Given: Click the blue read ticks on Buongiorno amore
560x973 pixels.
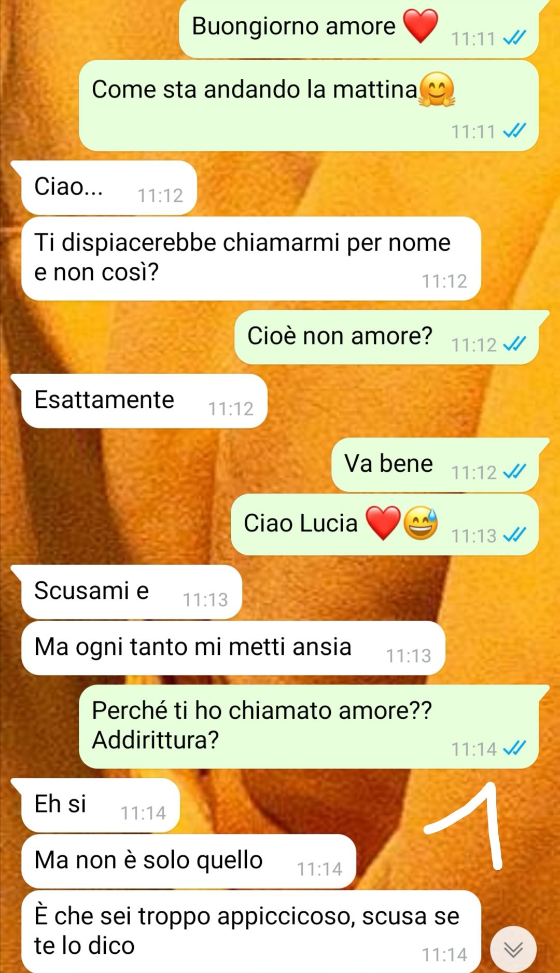Looking at the screenshot, I should coord(515,38).
